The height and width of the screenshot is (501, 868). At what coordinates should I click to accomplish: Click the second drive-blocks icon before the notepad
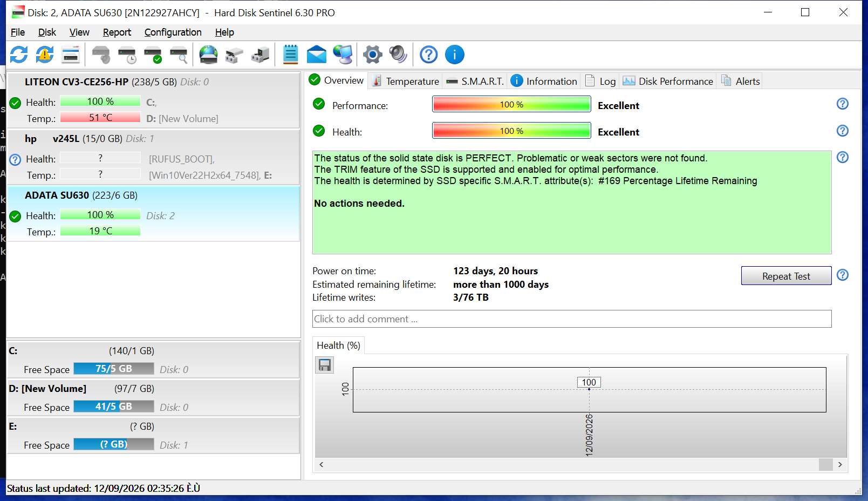coord(260,55)
